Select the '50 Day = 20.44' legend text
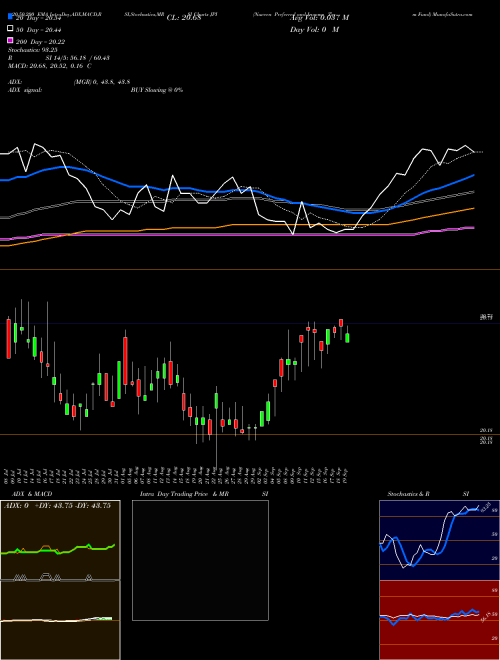500x660 pixels. (41, 29)
